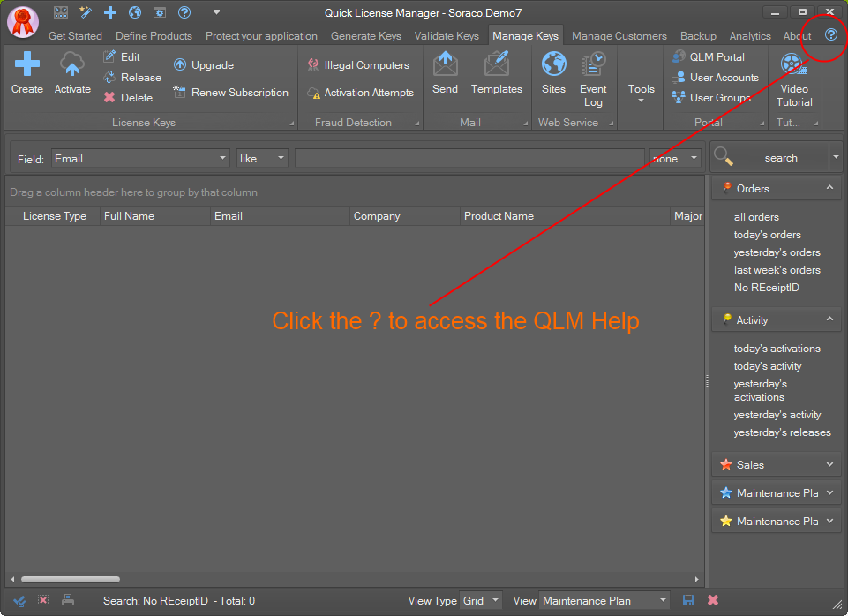The height and width of the screenshot is (616, 848).
Task: Switch to the Generate Keys tab
Action: click(x=366, y=35)
